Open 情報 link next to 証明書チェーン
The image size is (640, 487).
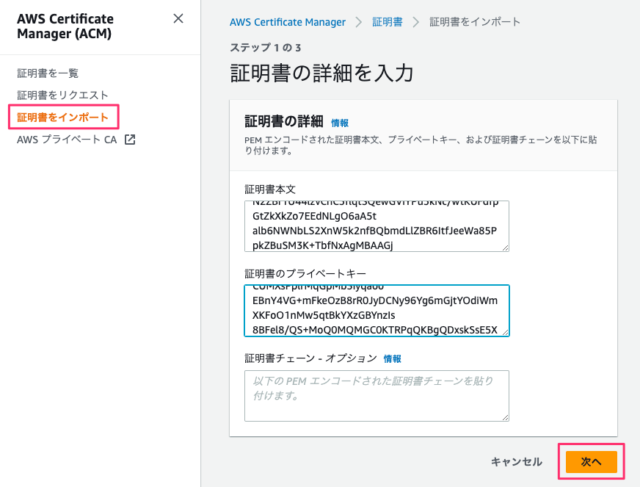[x=392, y=359]
